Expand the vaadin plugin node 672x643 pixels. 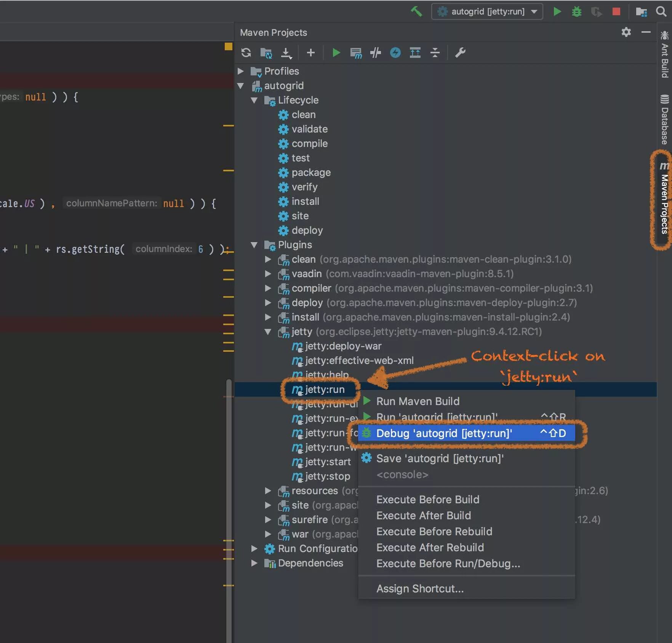268,274
